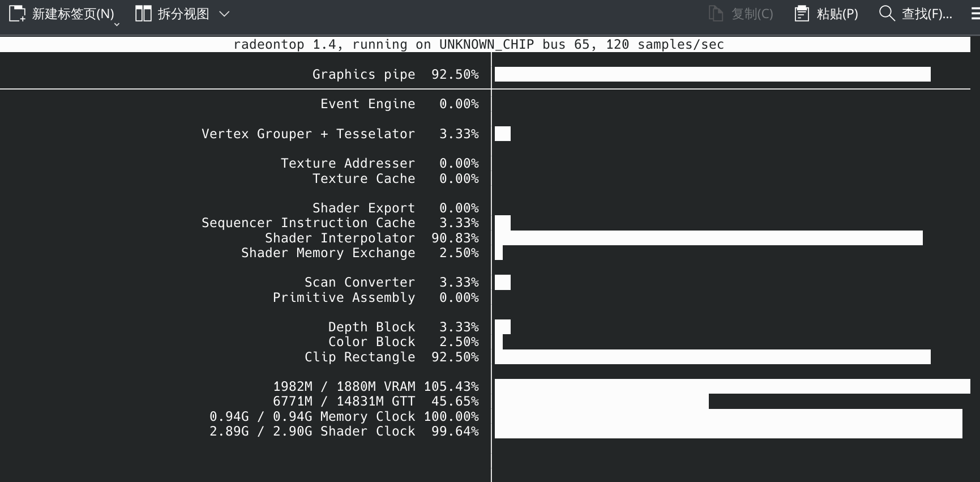This screenshot has height=482, width=980.
Task: Click the 1982M / 1880M VRAM text
Action: point(344,386)
